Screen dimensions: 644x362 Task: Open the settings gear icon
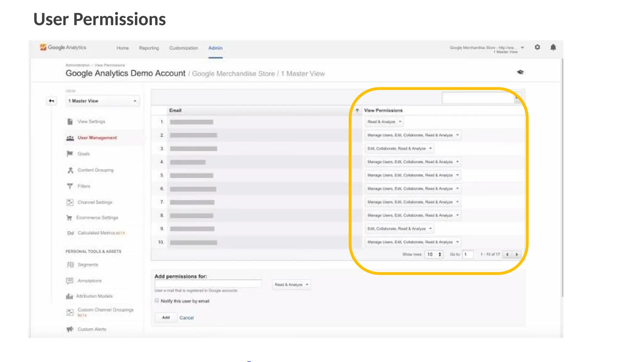click(537, 47)
